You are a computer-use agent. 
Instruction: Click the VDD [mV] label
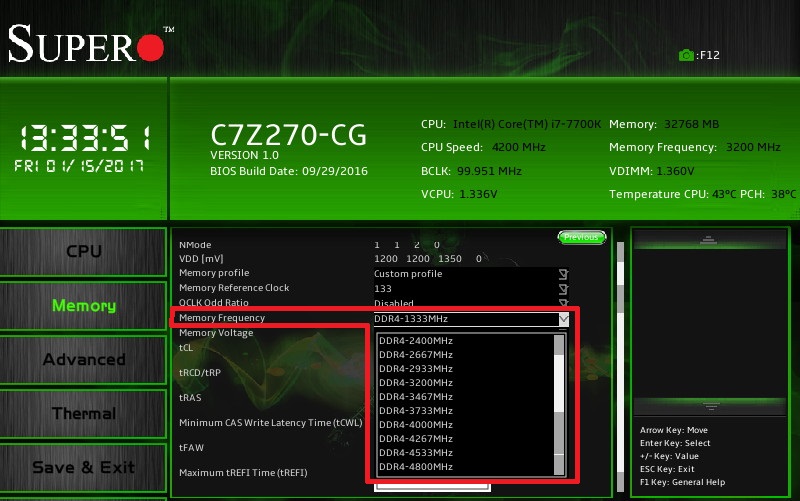point(201,259)
